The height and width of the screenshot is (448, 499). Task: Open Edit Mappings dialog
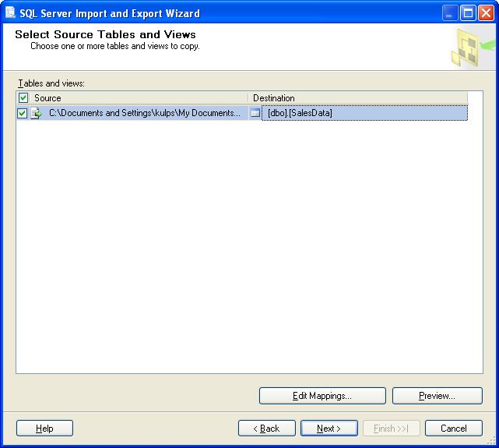322,396
